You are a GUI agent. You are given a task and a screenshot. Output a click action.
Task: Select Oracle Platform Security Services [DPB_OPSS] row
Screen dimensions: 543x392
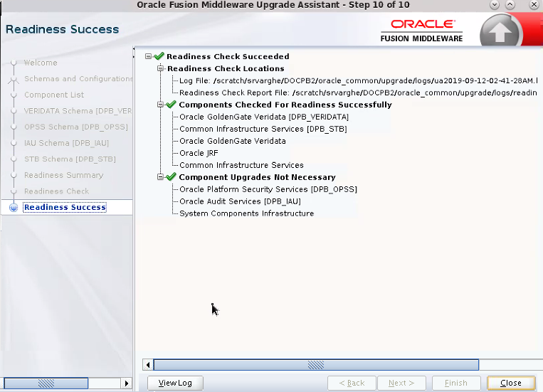[x=268, y=189]
